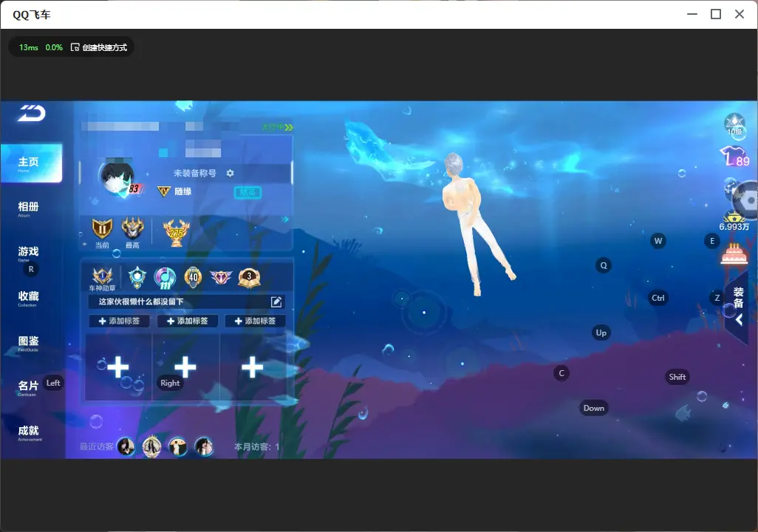Click the third recent visitor avatar
This screenshot has height=532, width=758.
pyautogui.click(x=178, y=446)
